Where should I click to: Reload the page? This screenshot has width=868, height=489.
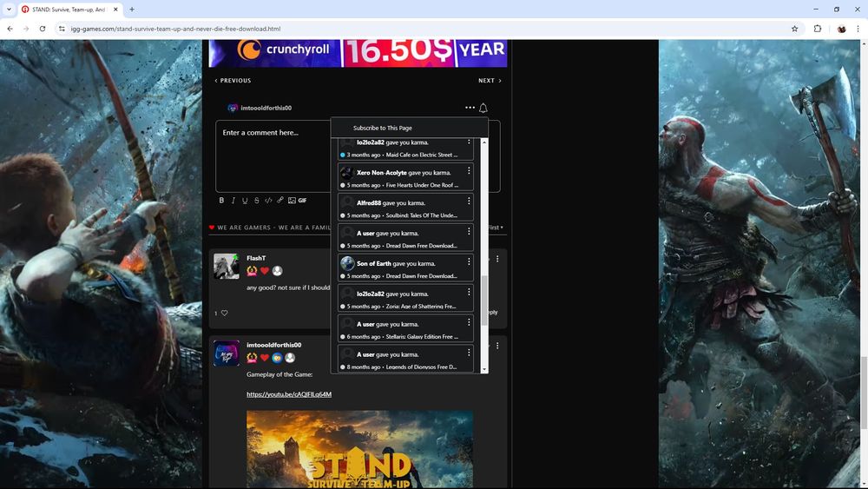pyautogui.click(x=42, y=29)
